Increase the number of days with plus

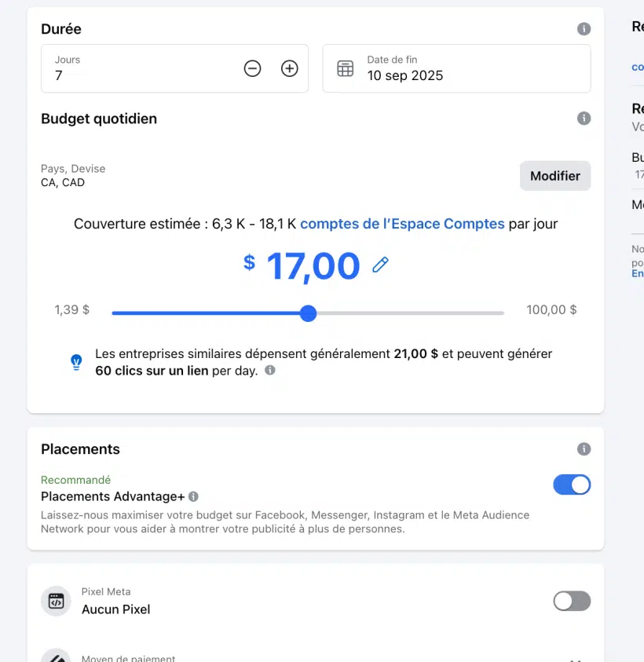coord(289,68)
